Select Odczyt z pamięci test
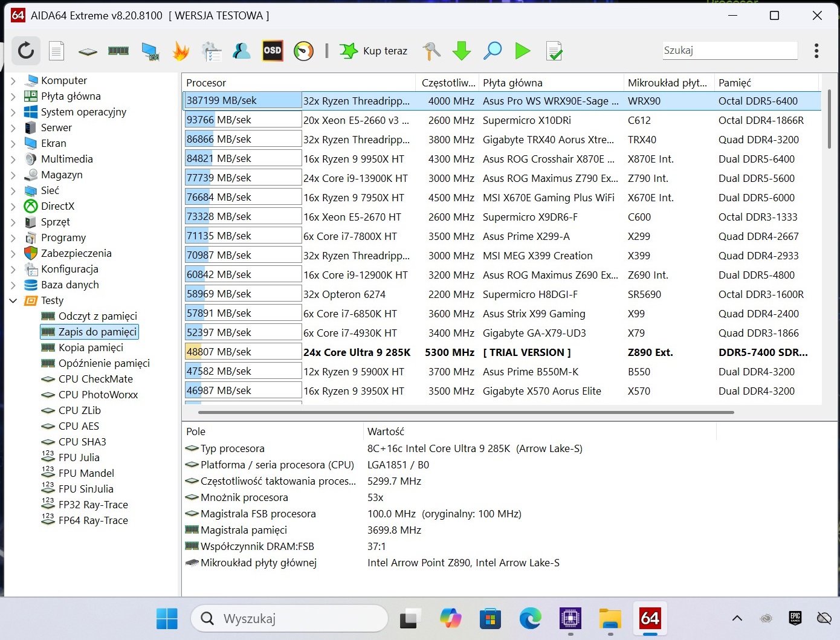Viewport: 840px width, 640px height. 97,316
